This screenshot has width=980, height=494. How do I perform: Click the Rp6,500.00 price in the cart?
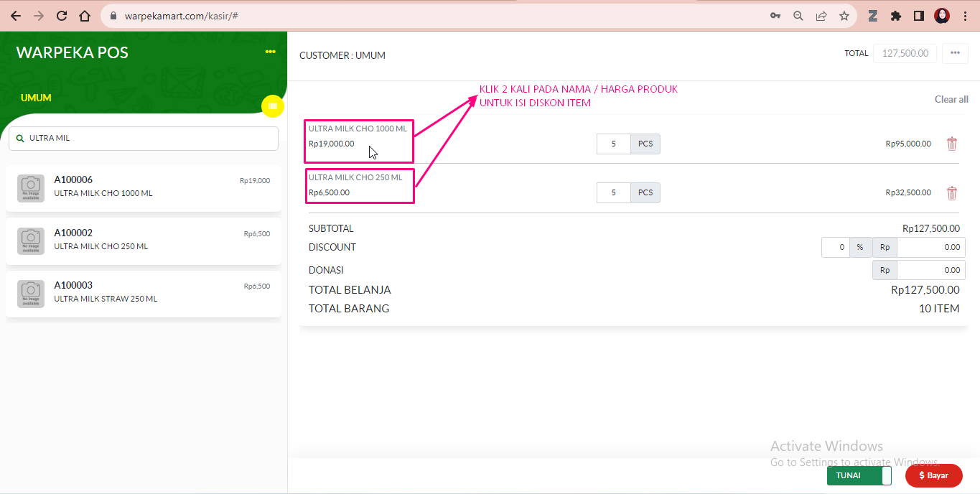(x=330, y=192)
